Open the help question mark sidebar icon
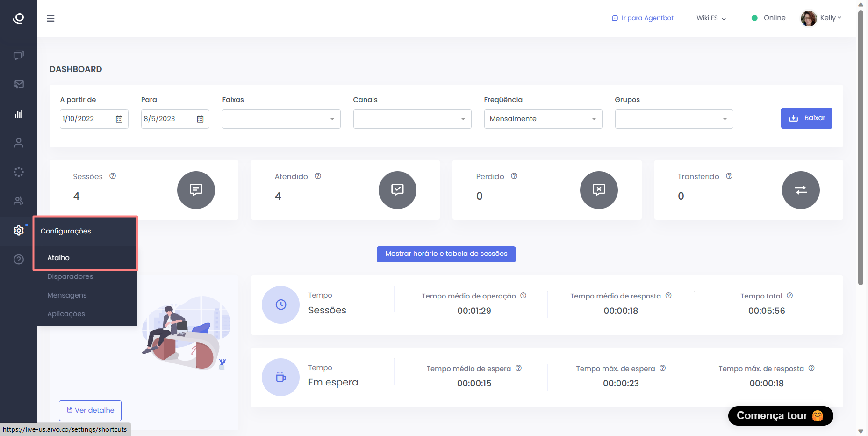Viewport: 868px width, 436px height. coord(19,260)
